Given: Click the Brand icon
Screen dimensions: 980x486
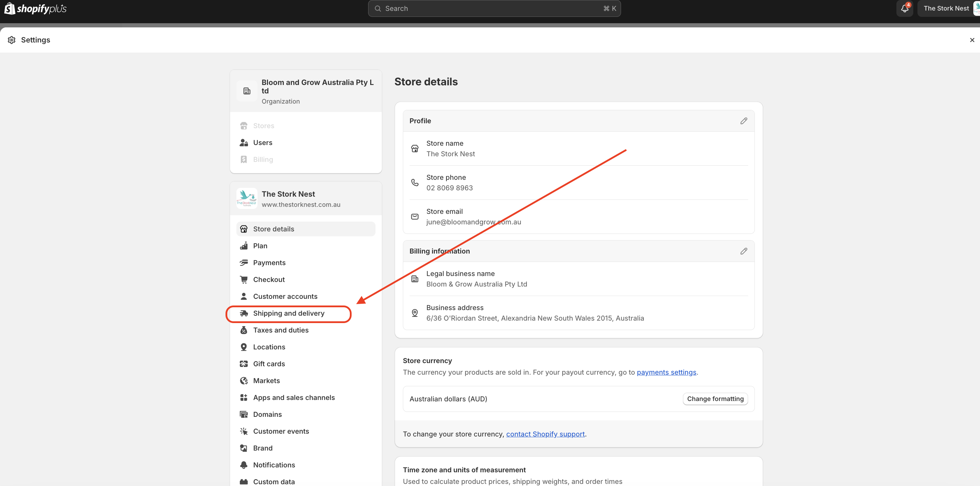Looking at the screenshot, I should tap(244, 448).
